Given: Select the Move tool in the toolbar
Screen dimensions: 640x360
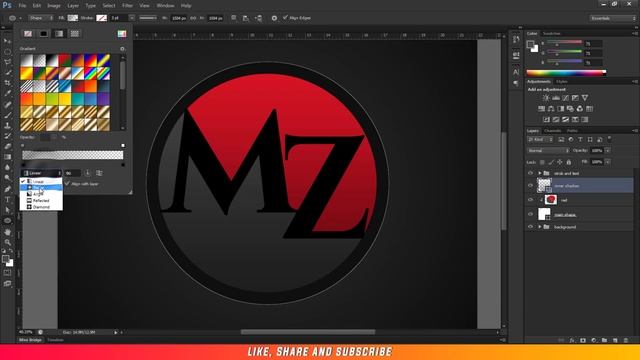Looking at the screenshot, I should pos(7,41).
